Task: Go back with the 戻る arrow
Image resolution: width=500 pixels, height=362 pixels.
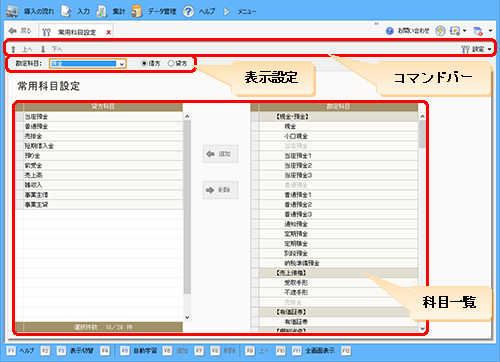Action: (19, 31)
